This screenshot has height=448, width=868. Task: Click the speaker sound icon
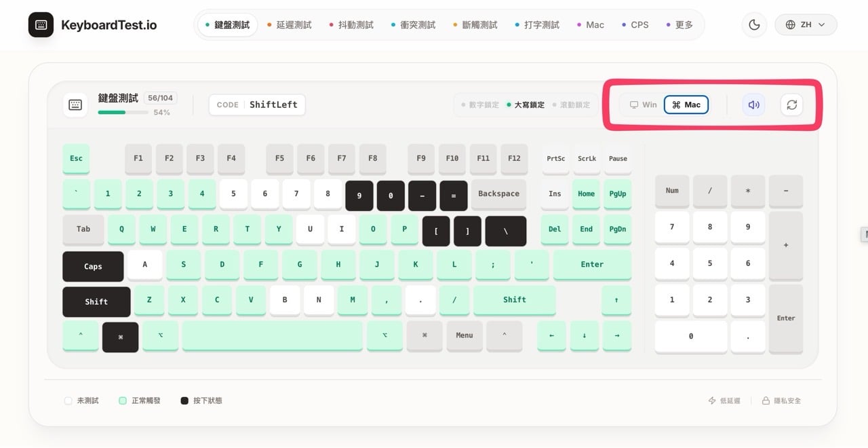tap(753, 105)
